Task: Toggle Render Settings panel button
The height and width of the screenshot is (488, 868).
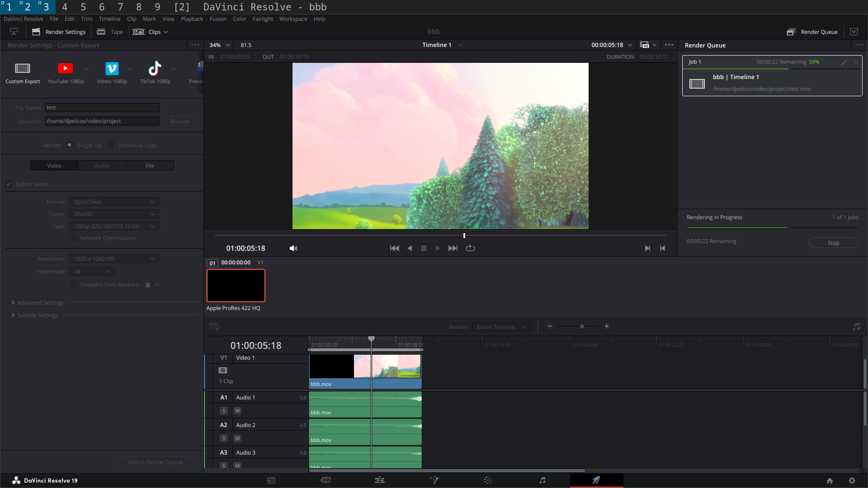Action: point(59,32)
